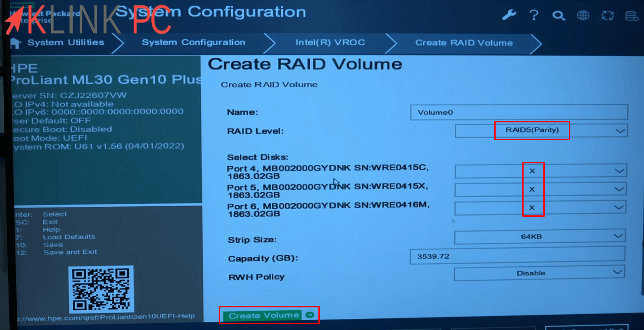The height and width of the screenshot is (330, 644).
Task: Switch to the Intel(R) VROC breadcrumb tab
Action: (x=331, y=42)
